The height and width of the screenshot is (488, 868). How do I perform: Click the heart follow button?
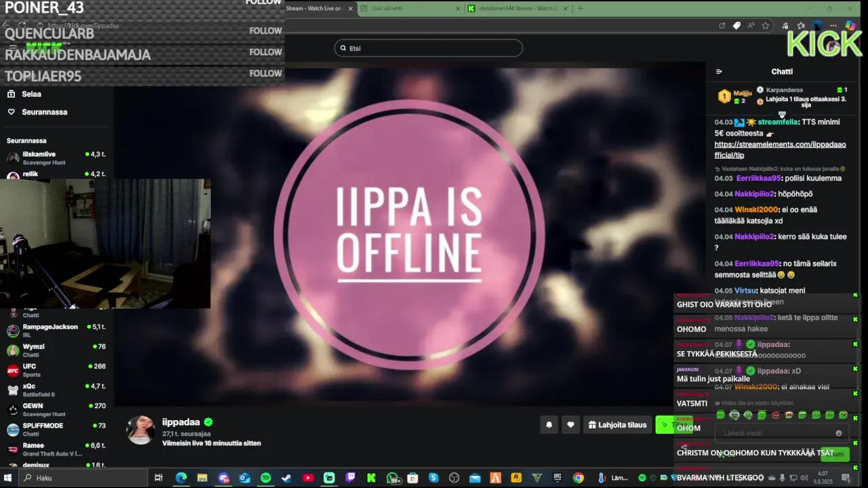[x=571, y=425]
